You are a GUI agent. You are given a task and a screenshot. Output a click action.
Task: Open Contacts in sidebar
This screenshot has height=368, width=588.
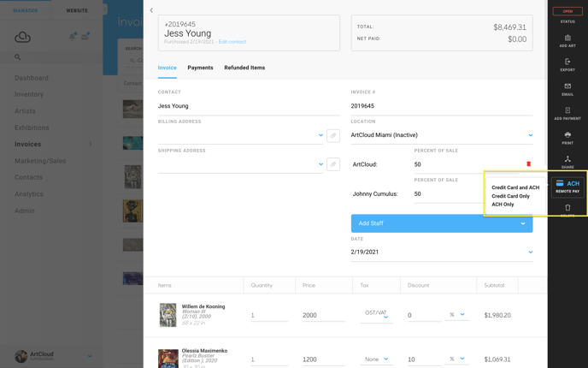click(x=28, y=177)
